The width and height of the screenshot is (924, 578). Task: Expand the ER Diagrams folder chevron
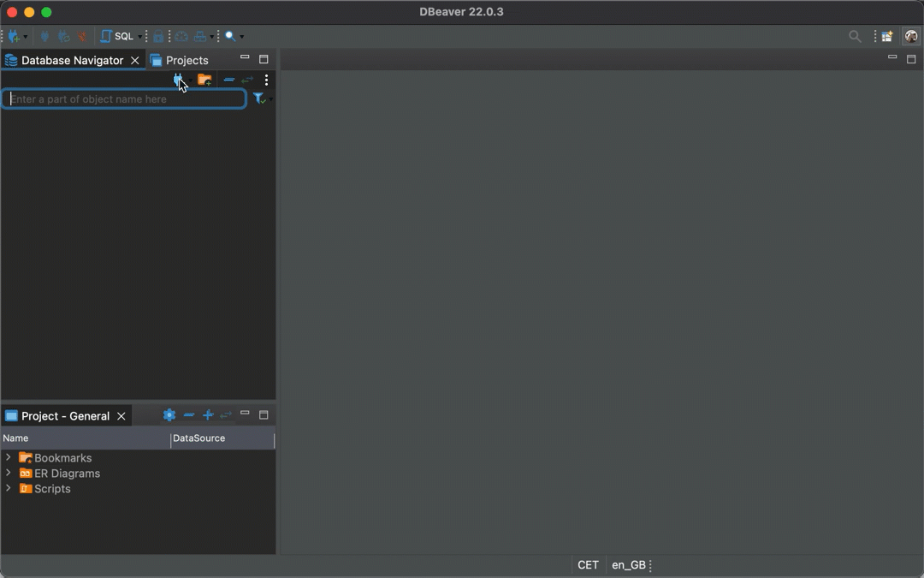pyautogui.click(x=9, y=473)
